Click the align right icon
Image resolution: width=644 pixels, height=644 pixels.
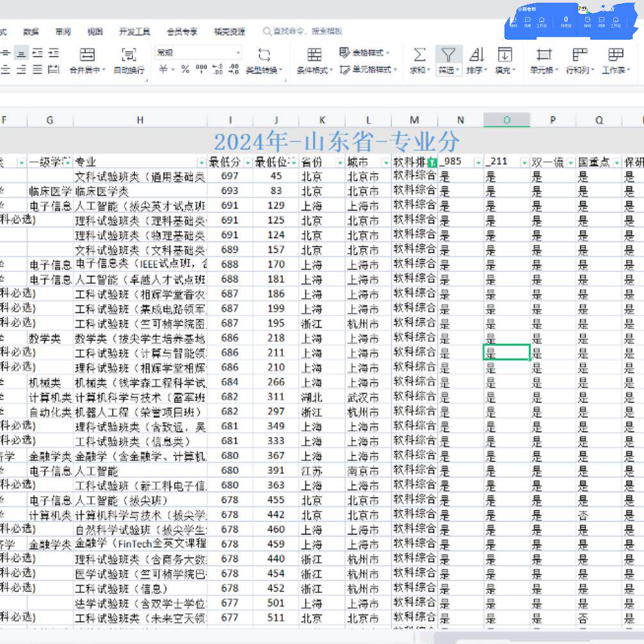[21, 69]
